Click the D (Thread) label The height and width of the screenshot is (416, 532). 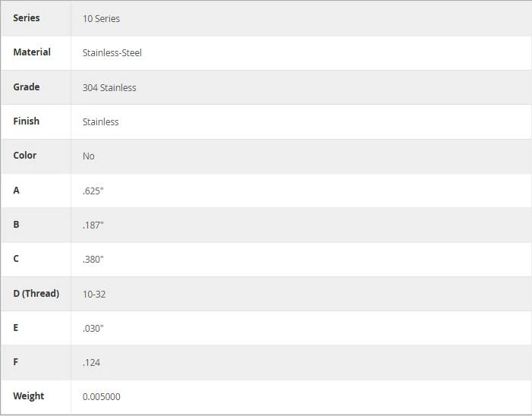36,293
